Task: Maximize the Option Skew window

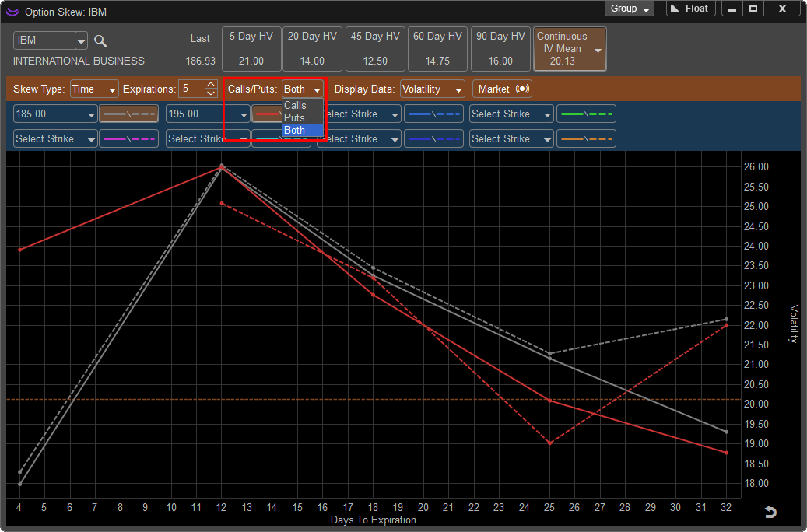Action: (753, 9)
